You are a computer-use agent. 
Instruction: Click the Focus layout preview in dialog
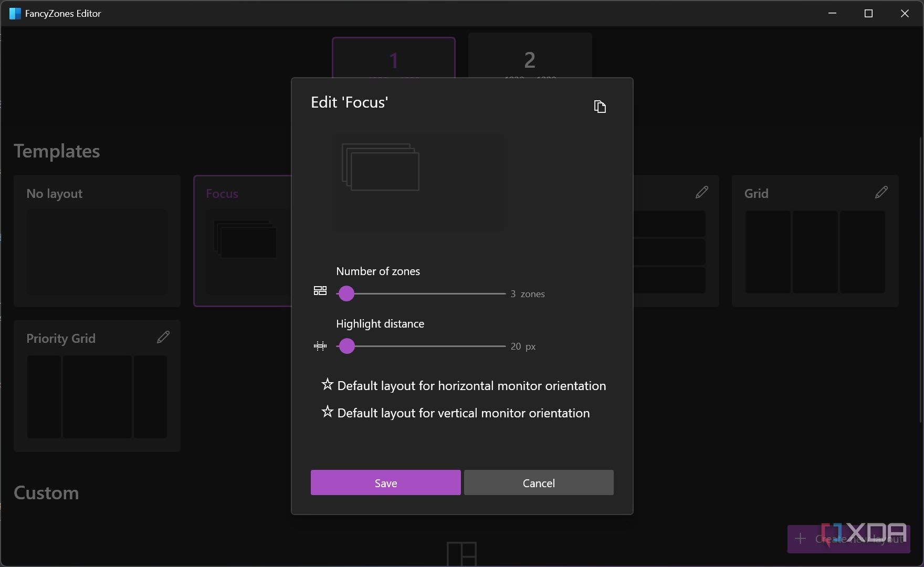point(419,183)
